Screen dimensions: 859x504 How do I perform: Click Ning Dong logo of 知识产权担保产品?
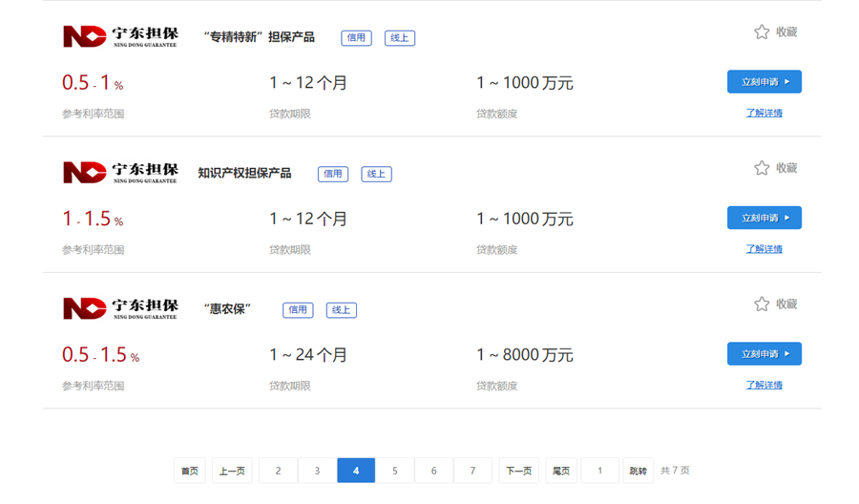(x=120, y=173)
